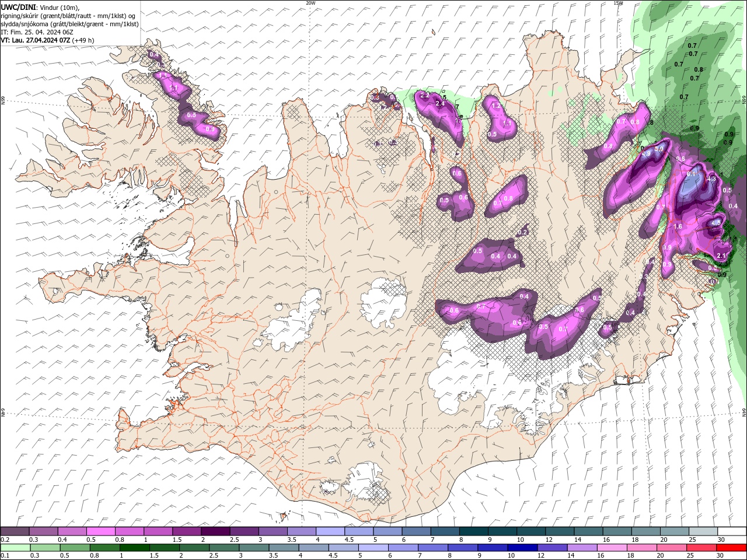This screenshot has width=747, height=560.
Task: Click the 3–3.5 violet swatch in snow legend
Action: [273, 531]
